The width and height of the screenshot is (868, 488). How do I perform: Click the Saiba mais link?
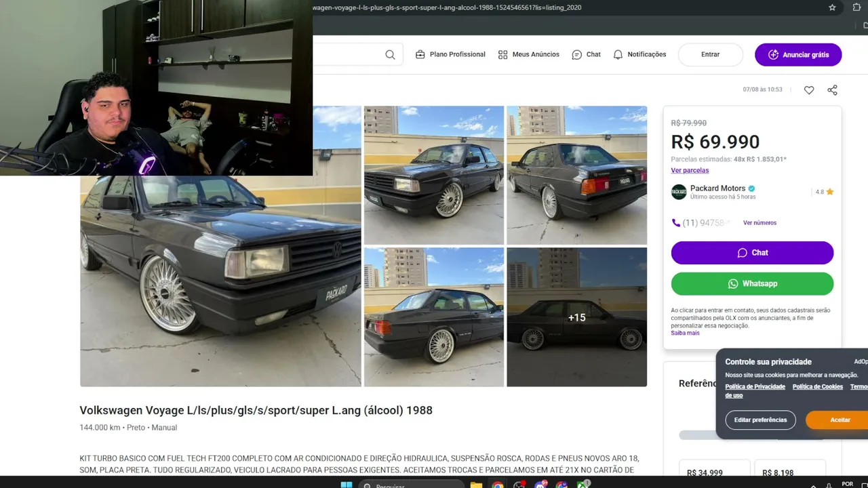click(x=685, y=333)
